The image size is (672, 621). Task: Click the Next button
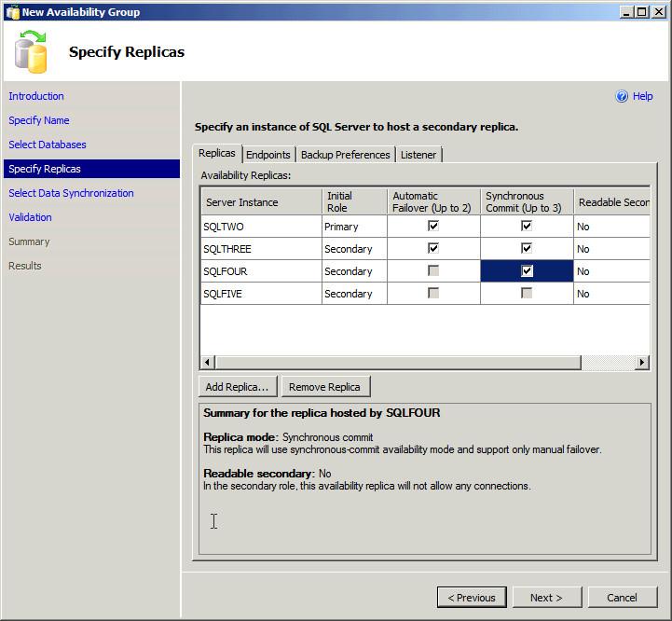click(547, 598)
